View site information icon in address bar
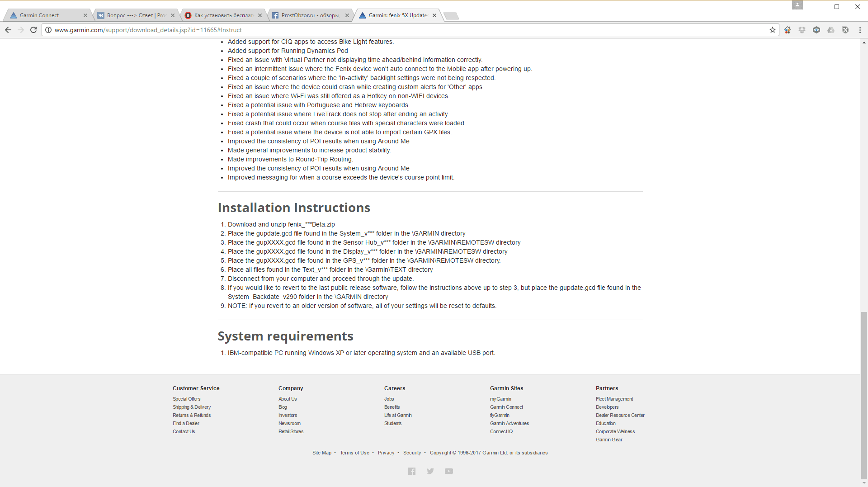 click(x=48, y=30)
